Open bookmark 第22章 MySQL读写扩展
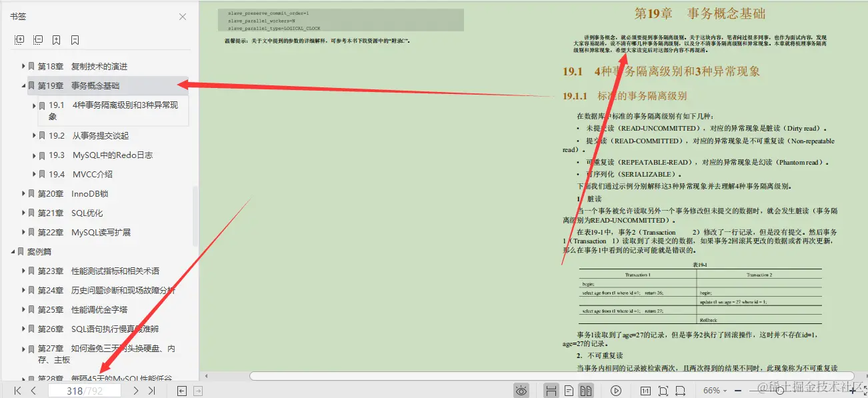The height and width of the screenshot is (398, 868). (x=84, y=232)
